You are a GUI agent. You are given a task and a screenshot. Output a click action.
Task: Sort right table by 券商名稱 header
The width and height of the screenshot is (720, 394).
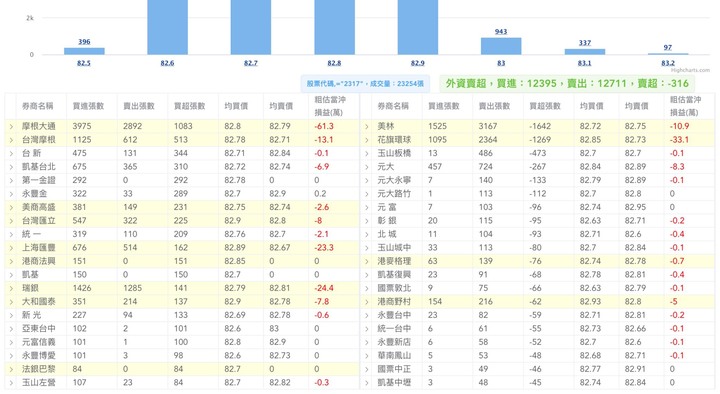(x=393, y=106)
